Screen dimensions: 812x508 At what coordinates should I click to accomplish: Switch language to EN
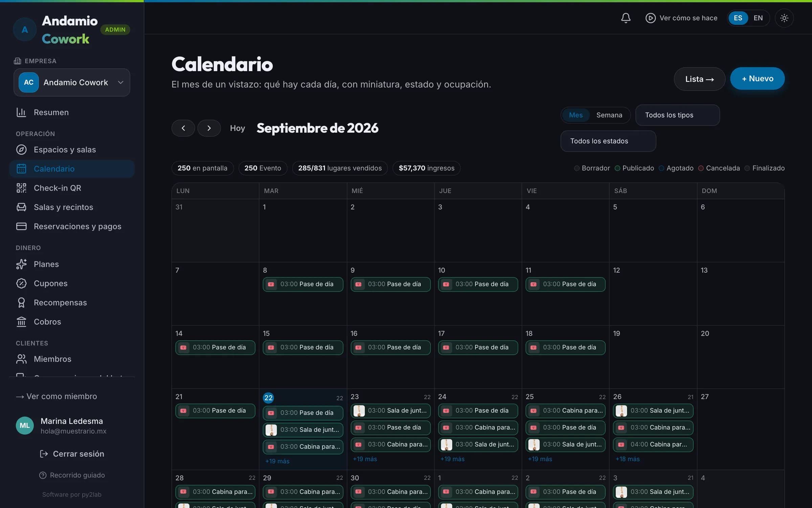[x=758, y=18]
